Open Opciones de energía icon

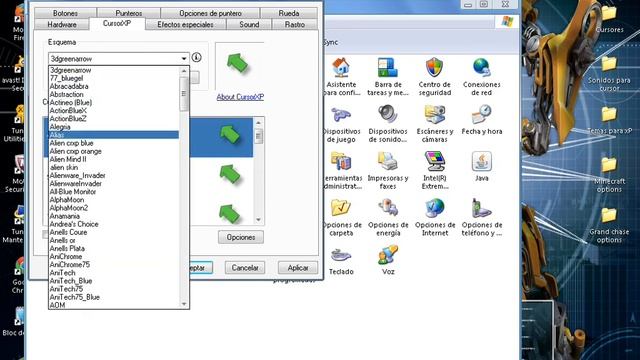click(x=387, y=208)
